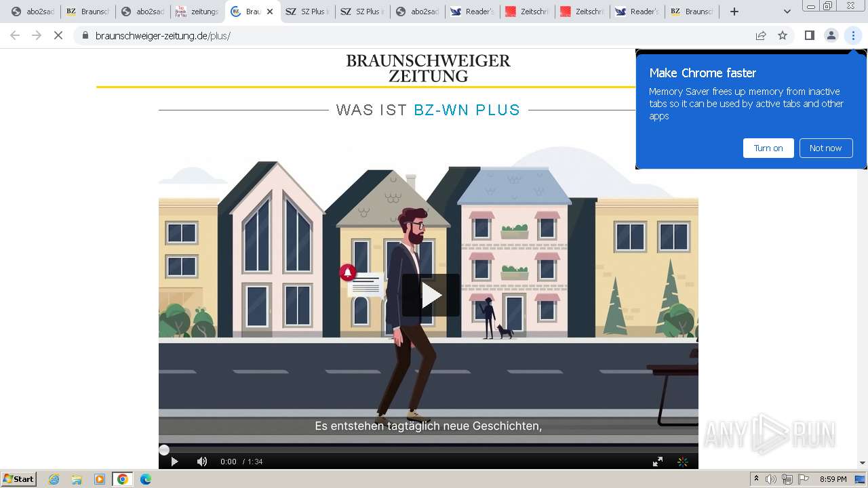Viewport: 868px width, 488px height.
Task: Open media player taskbar icon
Action: click(100, 479)
